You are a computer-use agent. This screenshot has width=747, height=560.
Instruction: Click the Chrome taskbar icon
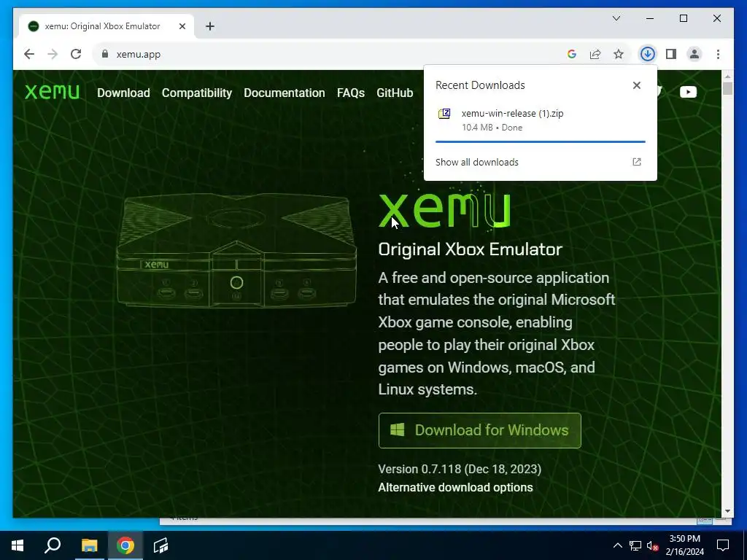click(x=125, y=545)
